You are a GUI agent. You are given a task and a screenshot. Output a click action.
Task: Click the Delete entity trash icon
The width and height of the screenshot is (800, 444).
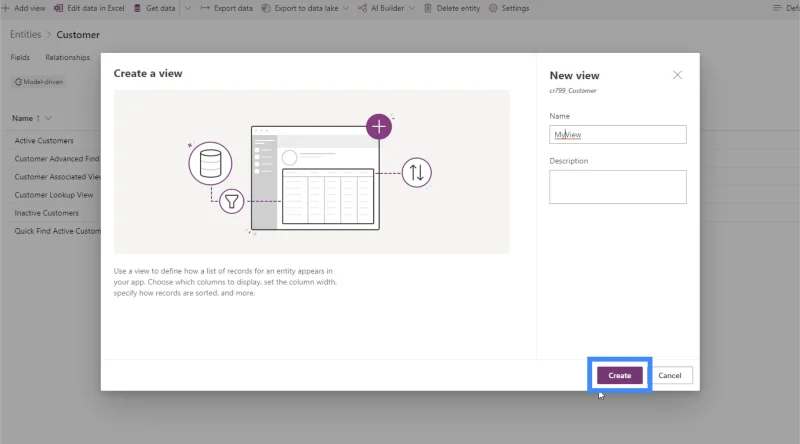(428, 8)
